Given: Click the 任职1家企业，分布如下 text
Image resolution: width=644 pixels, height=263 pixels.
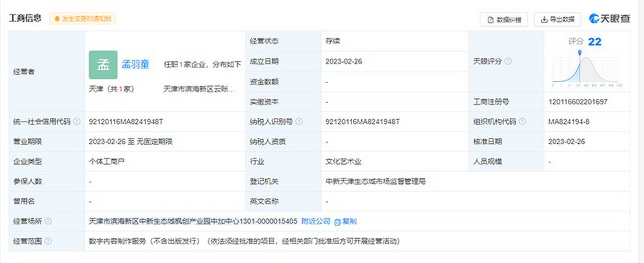Looking at the screenshot, I should (203, 65).
